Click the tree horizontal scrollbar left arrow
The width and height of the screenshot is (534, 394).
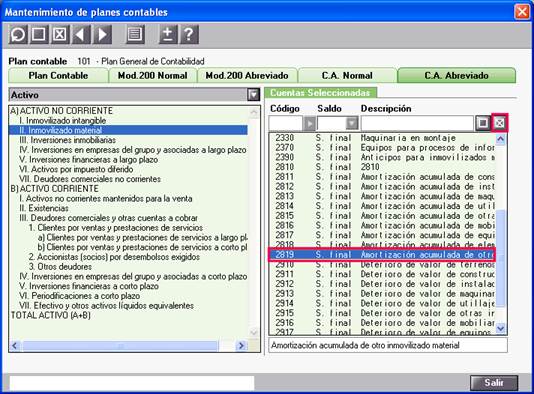15,346
